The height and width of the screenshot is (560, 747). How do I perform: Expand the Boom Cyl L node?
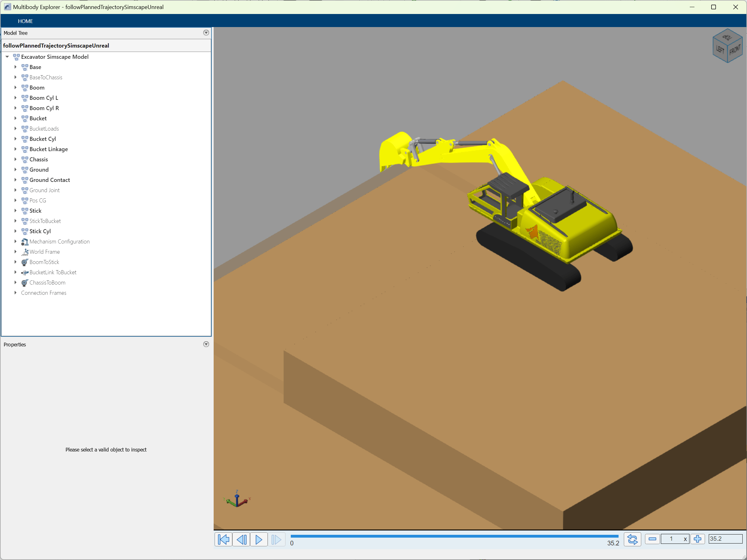click(x=16, y=98)
